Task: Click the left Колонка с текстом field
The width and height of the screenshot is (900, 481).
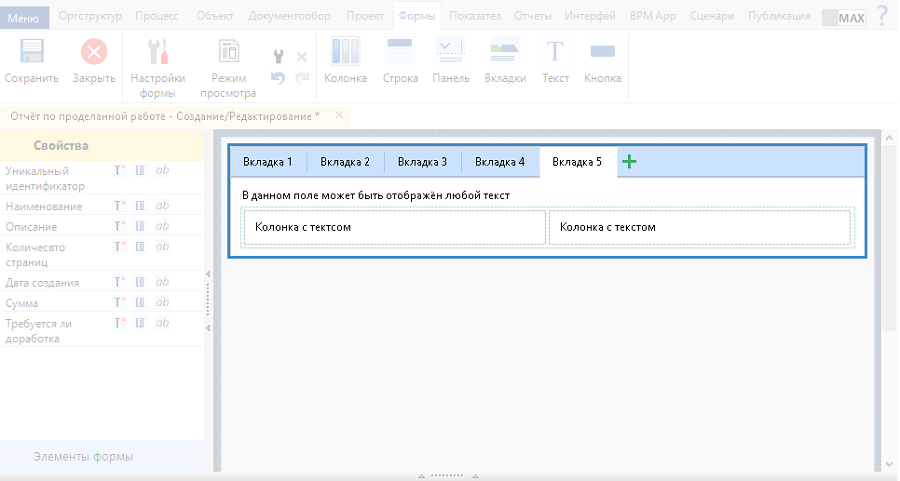Action: [x=395, y=227]
